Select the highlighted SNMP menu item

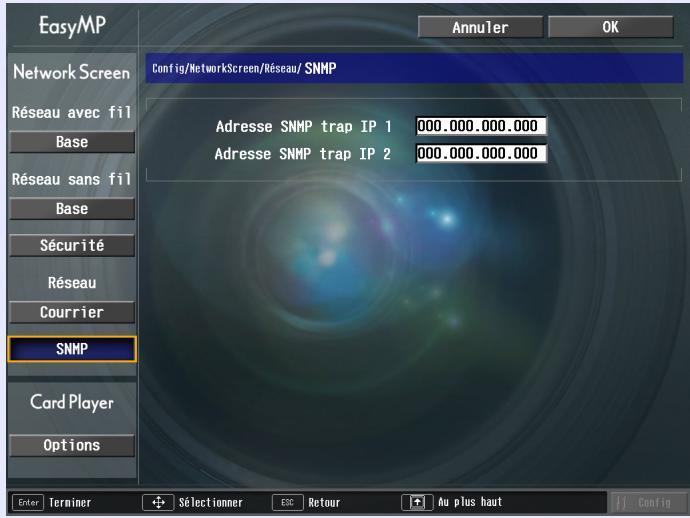click(72, 349)
